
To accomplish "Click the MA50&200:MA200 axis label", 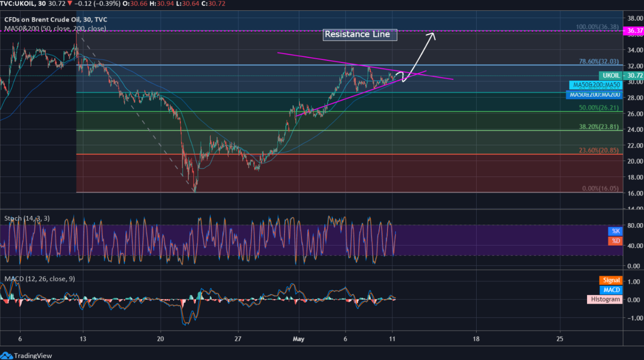I will (x=594, y=95).
